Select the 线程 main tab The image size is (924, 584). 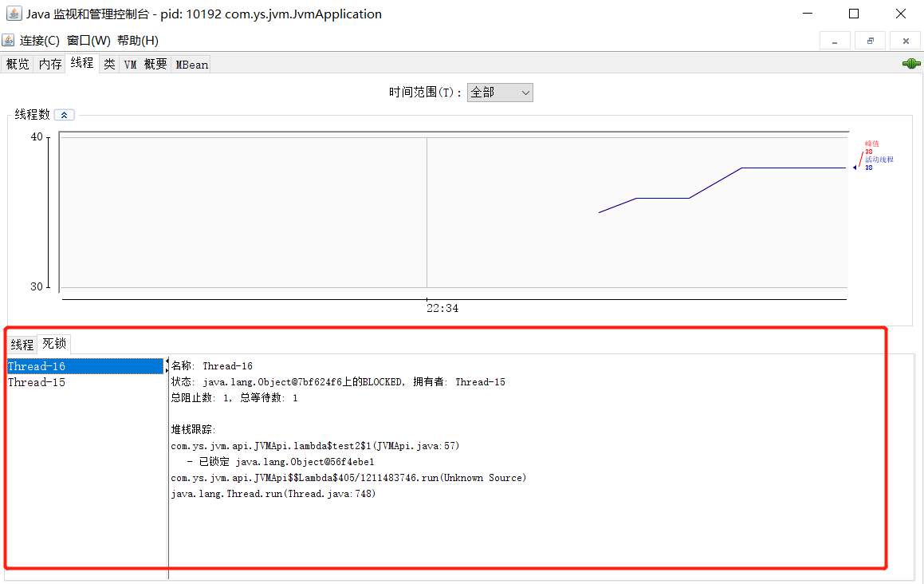[x=82, y=63]
